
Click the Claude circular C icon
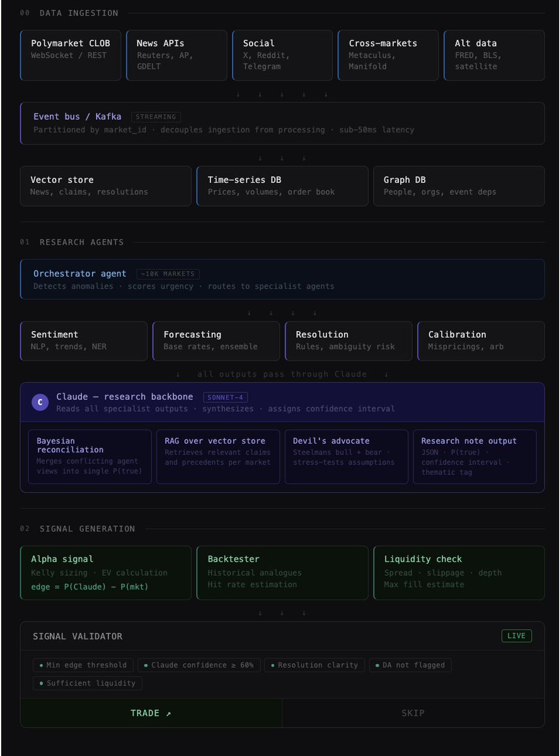[x=40, y=402]
